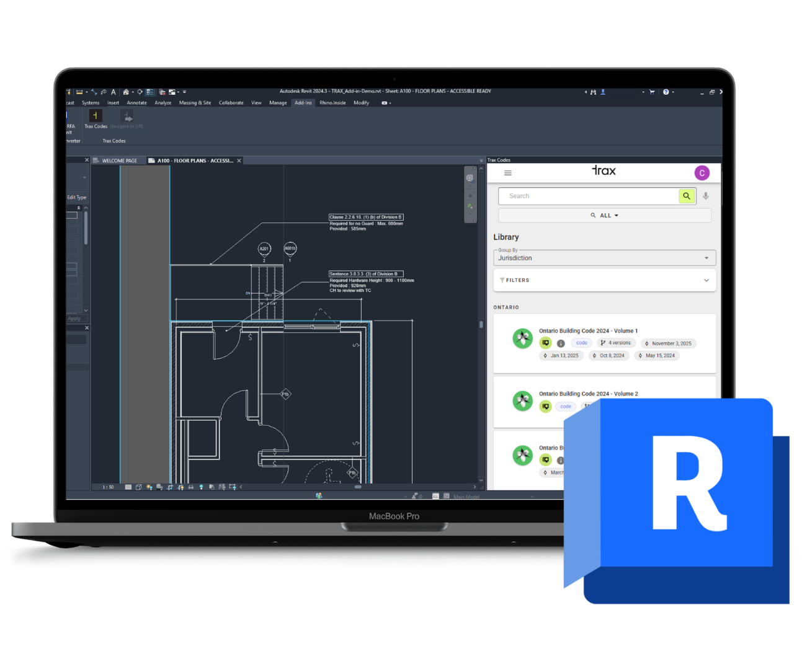Toggle the Sun Path icon in view bar

pyautogui.click(x=149, y=487)
